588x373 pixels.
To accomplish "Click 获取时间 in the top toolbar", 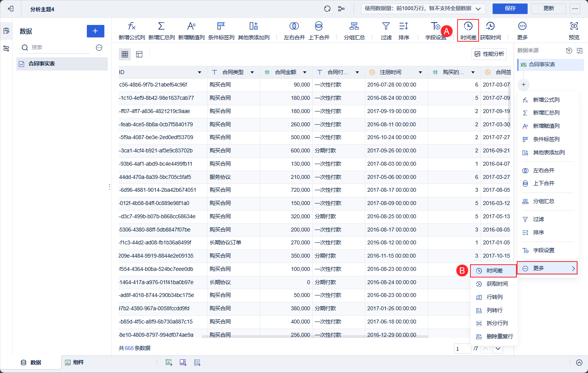I will coord(490,31).
